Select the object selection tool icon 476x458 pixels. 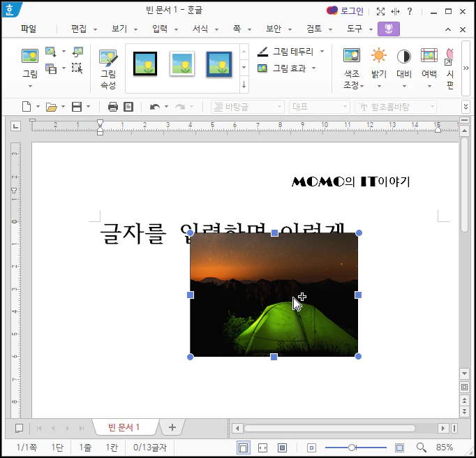(x=77, y=68)
